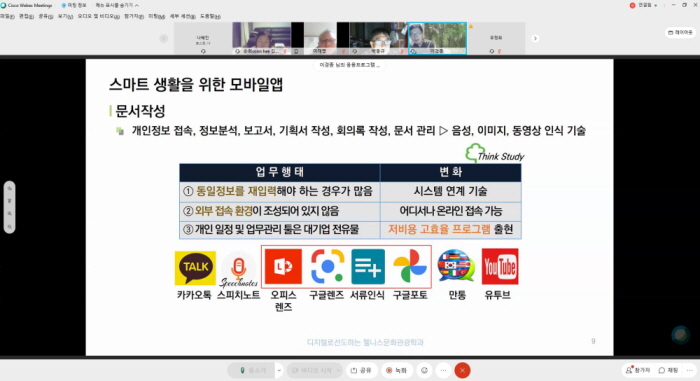The height and width of the screenshot is (381, 700).
Task: Open the 참가자 menu in menu bar
Action: coord(134,17)
